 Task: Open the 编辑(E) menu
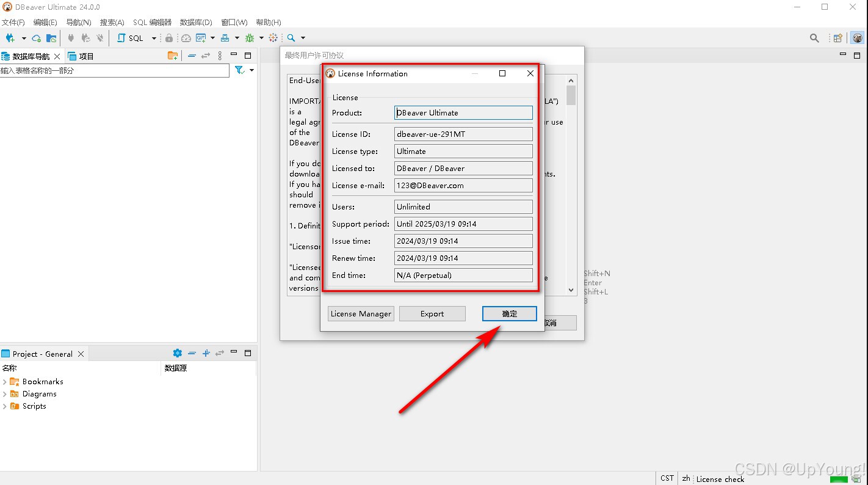tap(45, 22)
